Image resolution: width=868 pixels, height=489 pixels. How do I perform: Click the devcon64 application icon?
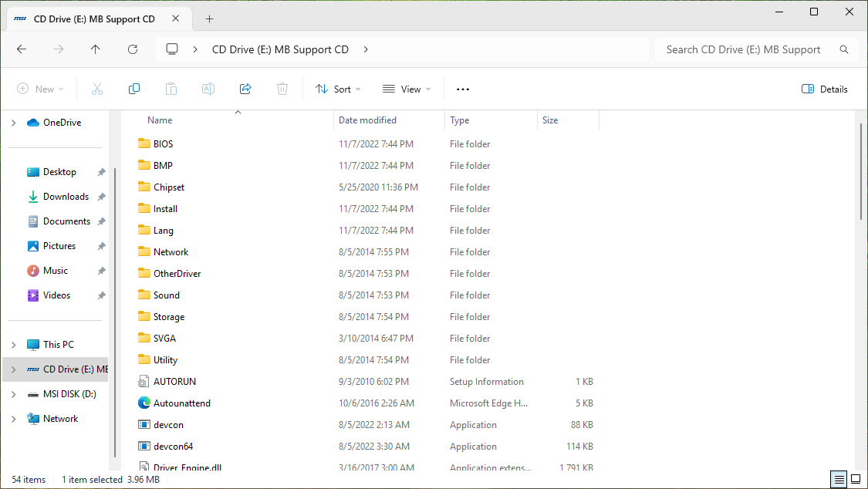[x=144, y=447]
